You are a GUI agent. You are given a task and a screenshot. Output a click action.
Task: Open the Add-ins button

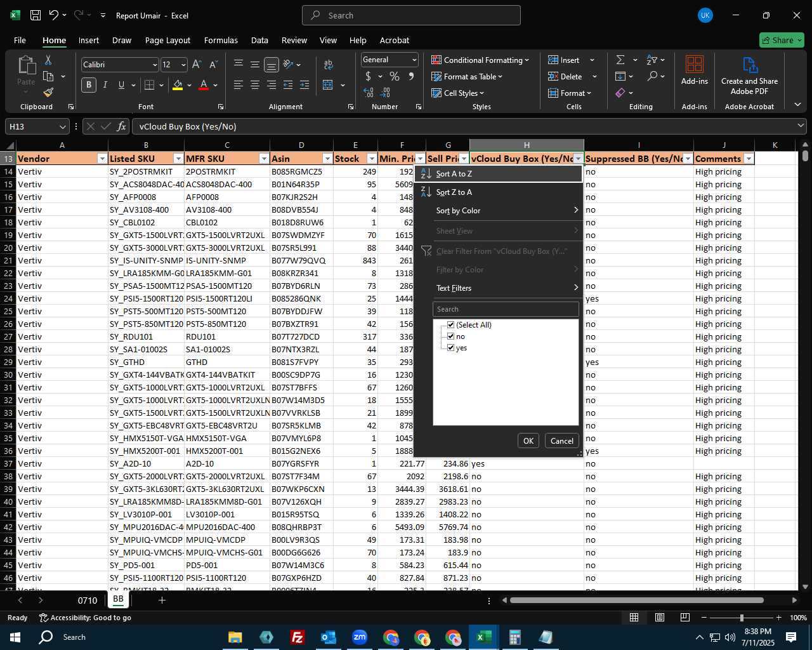point(695,70)
